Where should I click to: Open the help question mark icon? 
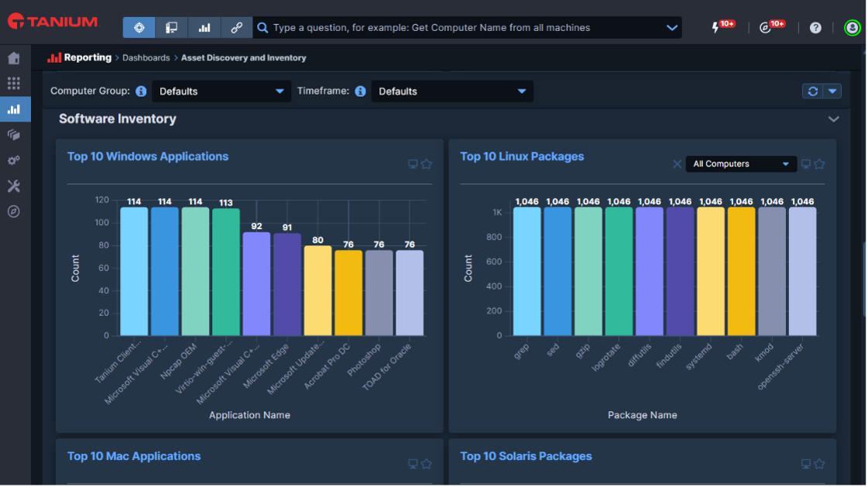(x=815, y=28)
